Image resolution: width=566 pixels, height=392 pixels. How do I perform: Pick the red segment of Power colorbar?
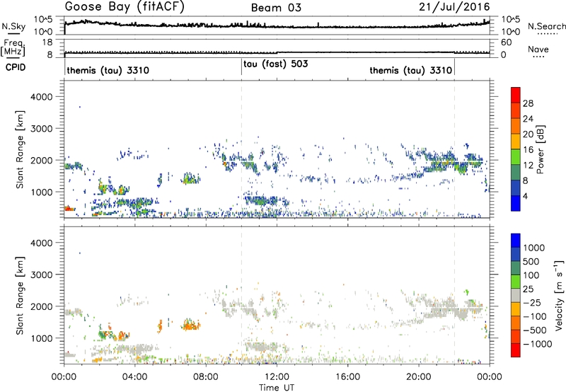click(x=516, y=95)
